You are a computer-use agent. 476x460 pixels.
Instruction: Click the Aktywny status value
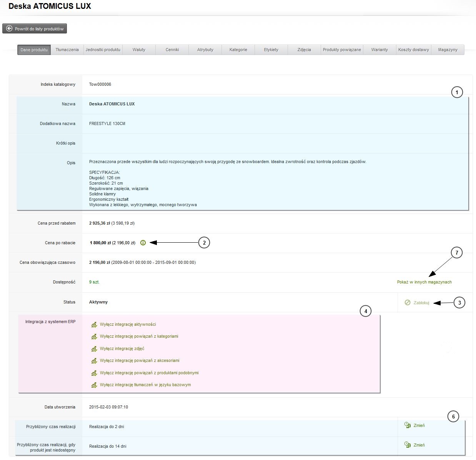98,302
